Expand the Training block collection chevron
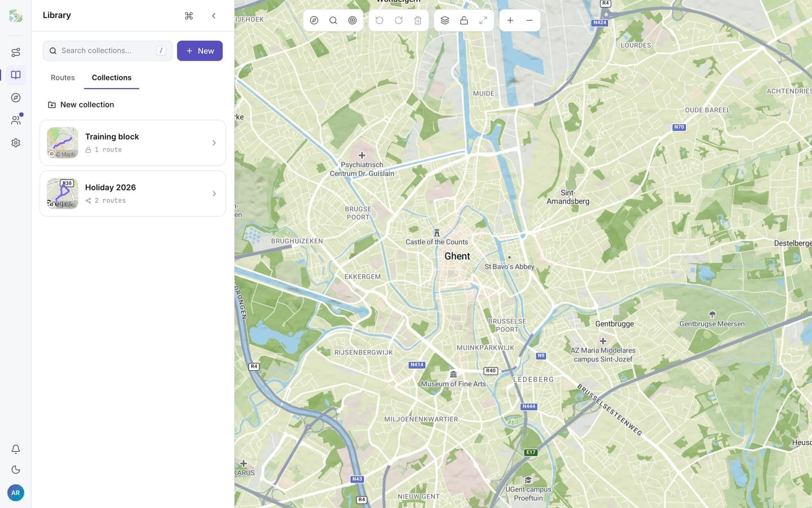 point(214,143)
